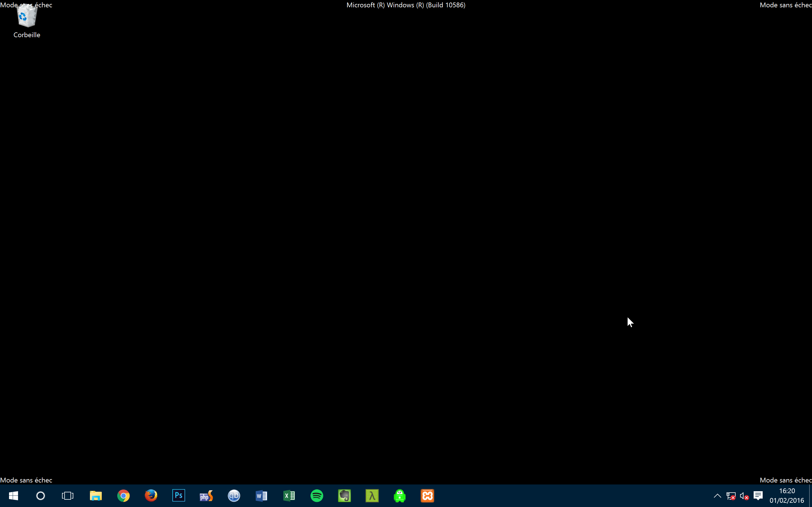Launch Microsoft Word from the taskbar
812x507 pixels.
261,496
